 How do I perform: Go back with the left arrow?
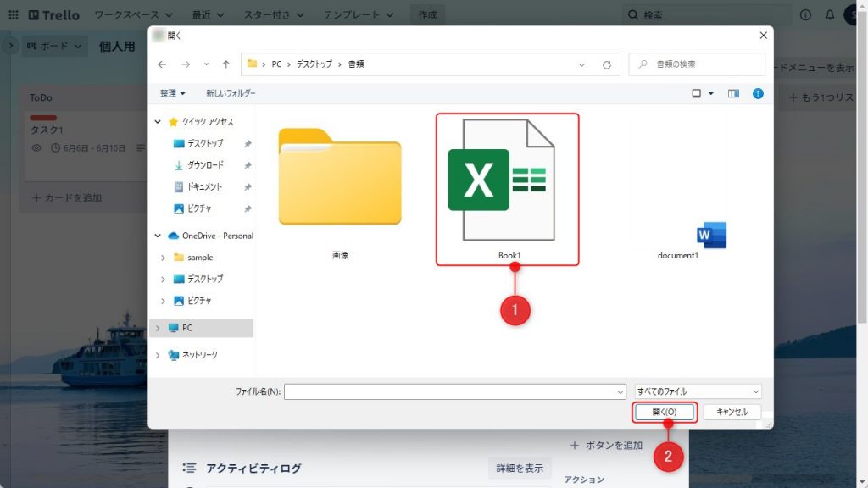162,64
